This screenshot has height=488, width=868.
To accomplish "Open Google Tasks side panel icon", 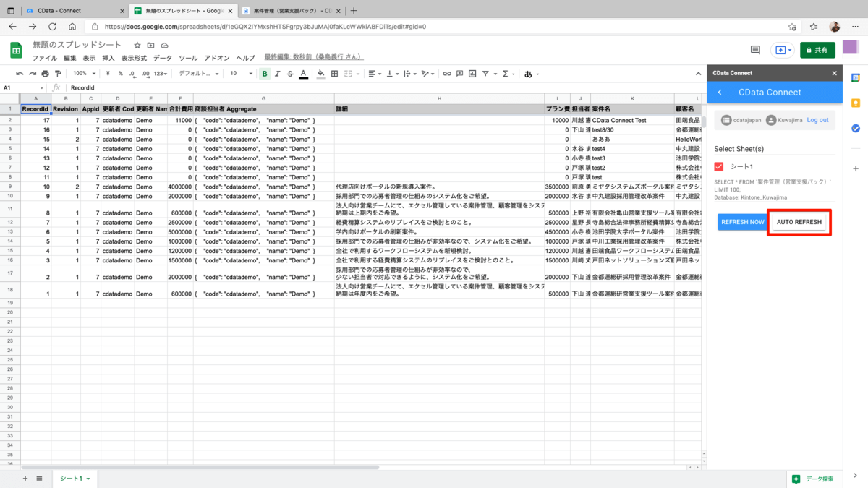I will (x=856, y=129).
